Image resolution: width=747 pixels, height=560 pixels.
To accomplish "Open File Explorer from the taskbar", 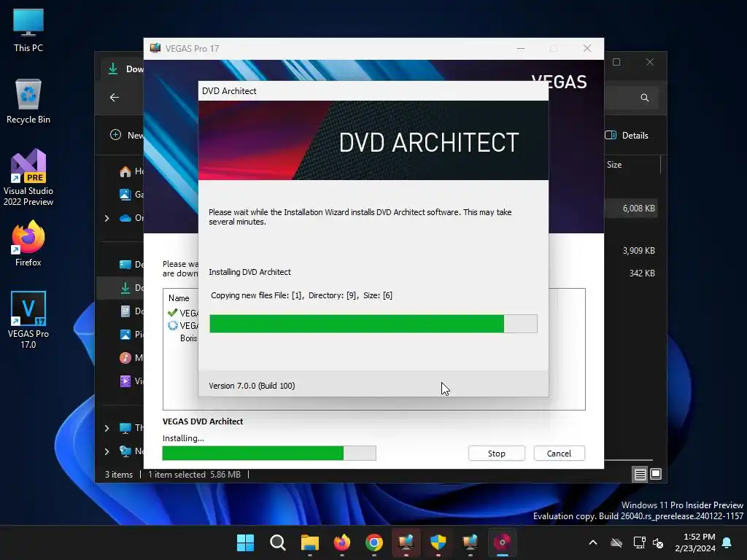I will tap(309, 542).
